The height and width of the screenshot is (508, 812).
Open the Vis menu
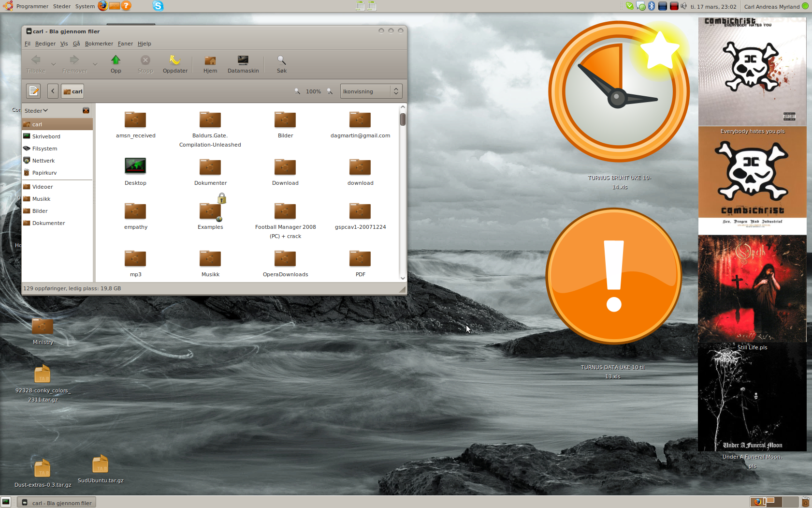64,44
